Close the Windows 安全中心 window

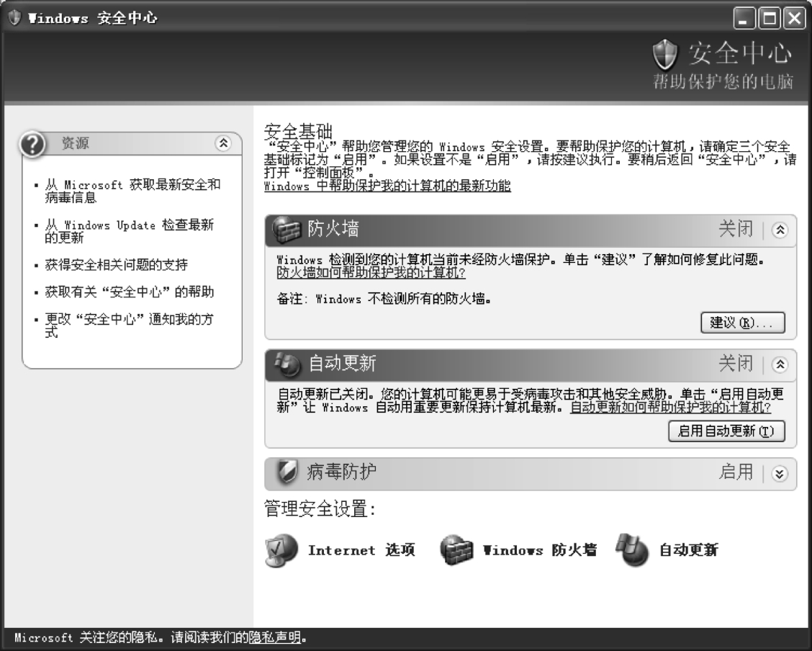click(x=794, y=19)
